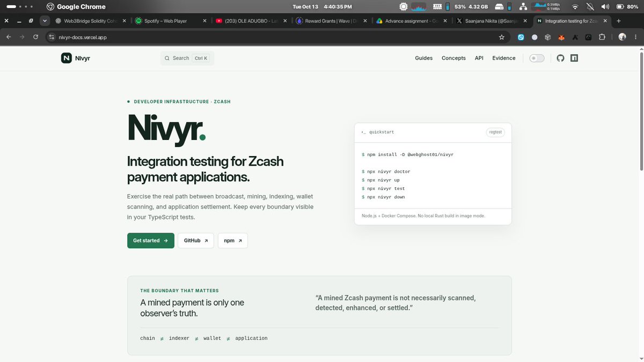Click the cube-shaped extension icon

tap(547, 37)
